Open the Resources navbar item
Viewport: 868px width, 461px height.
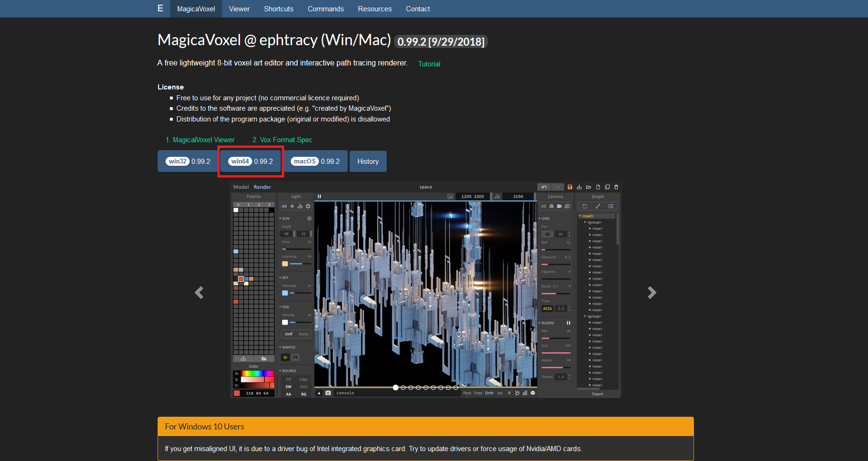375,8
